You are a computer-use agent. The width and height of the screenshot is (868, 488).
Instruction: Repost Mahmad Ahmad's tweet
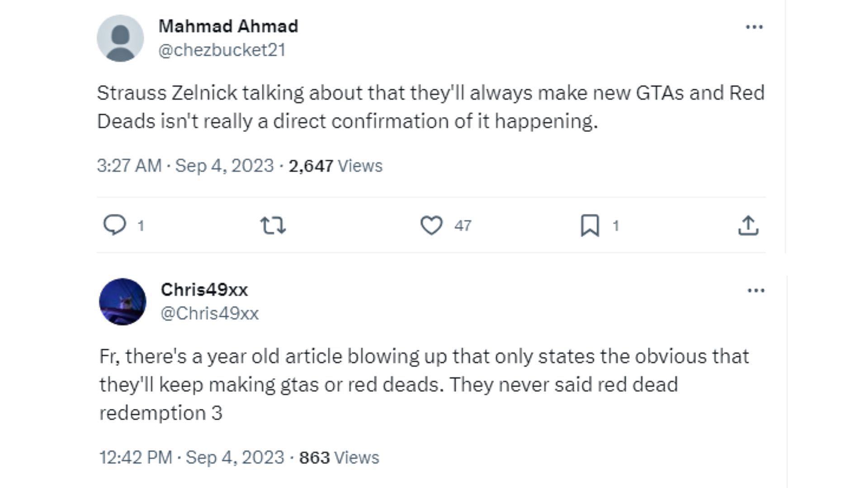(x=273, y=225)
